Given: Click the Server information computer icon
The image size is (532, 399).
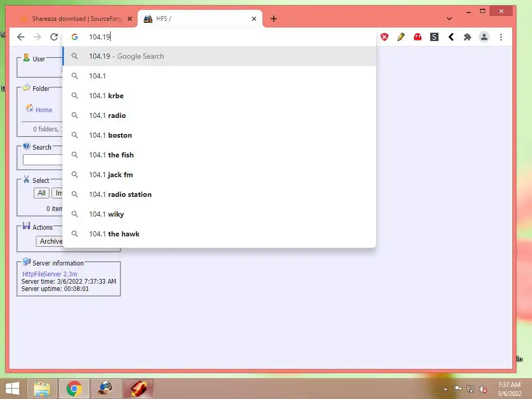Looking at the screenshot, I should pyautogui.click(x=26, y=262).
